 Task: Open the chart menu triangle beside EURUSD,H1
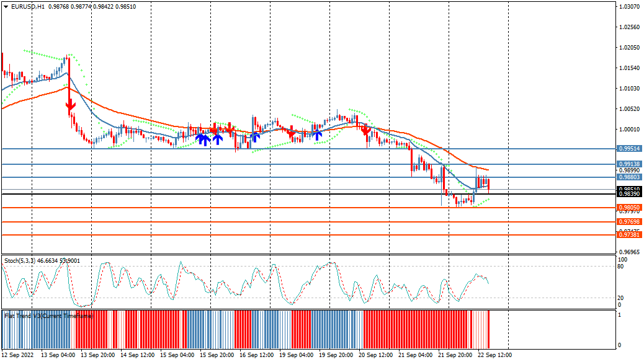tap(6, 7)
